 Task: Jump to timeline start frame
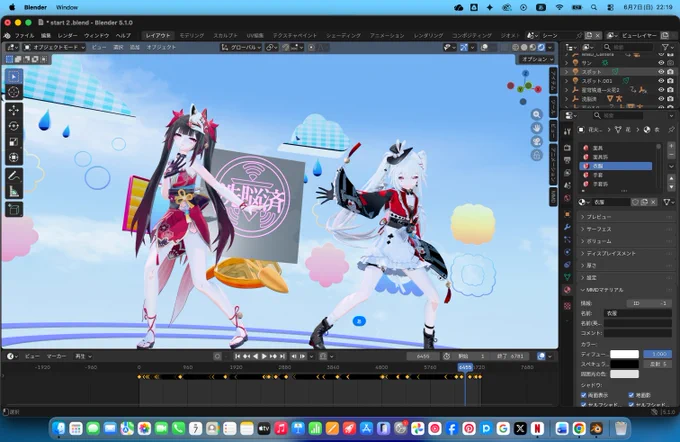coord(237,356)
